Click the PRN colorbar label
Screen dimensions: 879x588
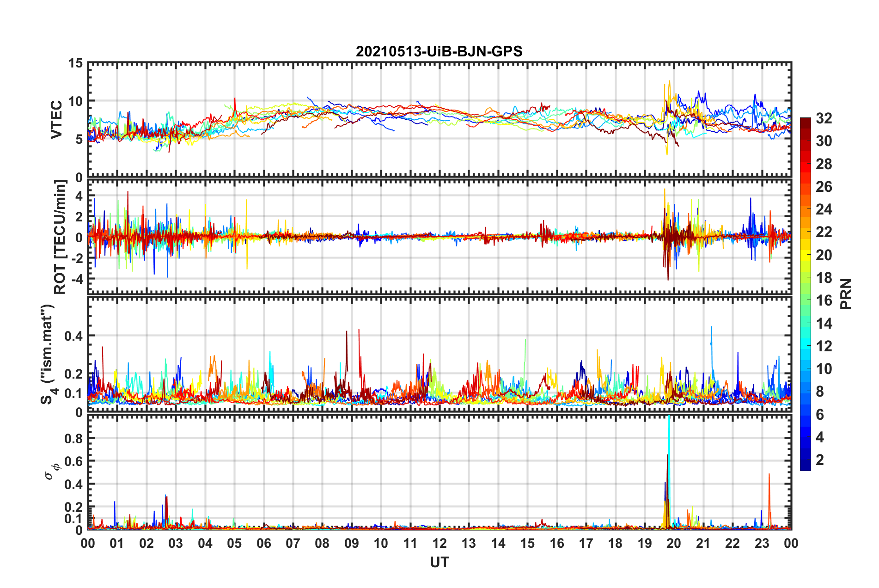[846, 294]
